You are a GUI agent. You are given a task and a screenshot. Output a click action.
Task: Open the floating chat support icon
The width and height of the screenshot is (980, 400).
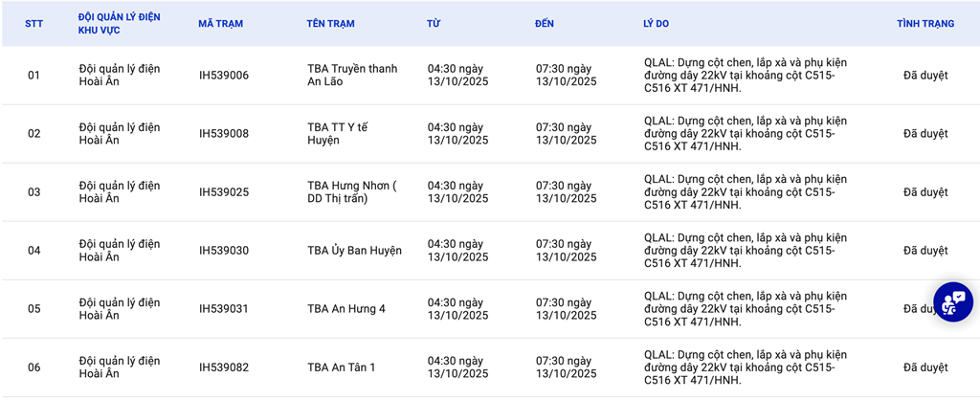952,301
